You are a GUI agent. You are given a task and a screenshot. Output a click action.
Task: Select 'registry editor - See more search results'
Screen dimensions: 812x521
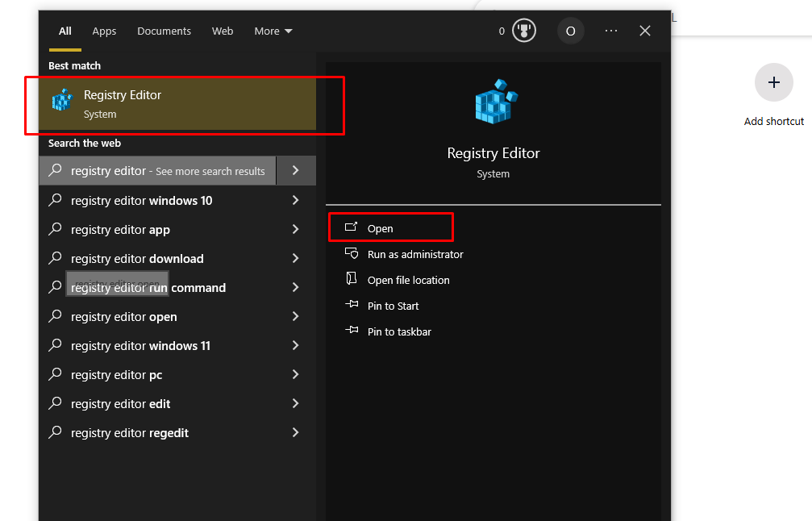[158, 170]
